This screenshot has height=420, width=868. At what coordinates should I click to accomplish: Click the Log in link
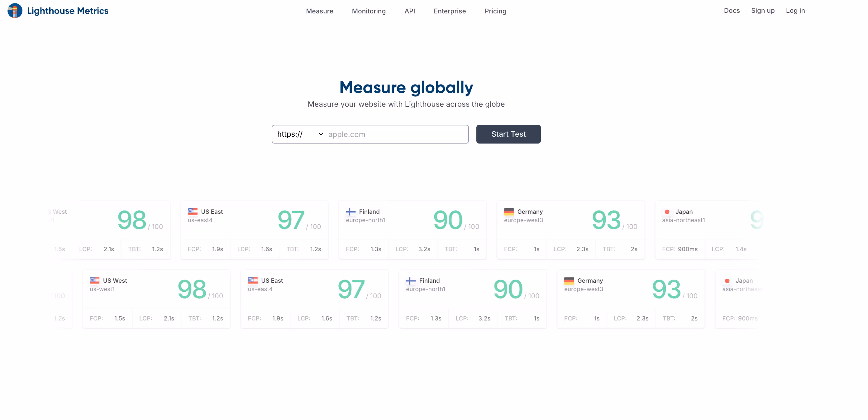[795, 11]
